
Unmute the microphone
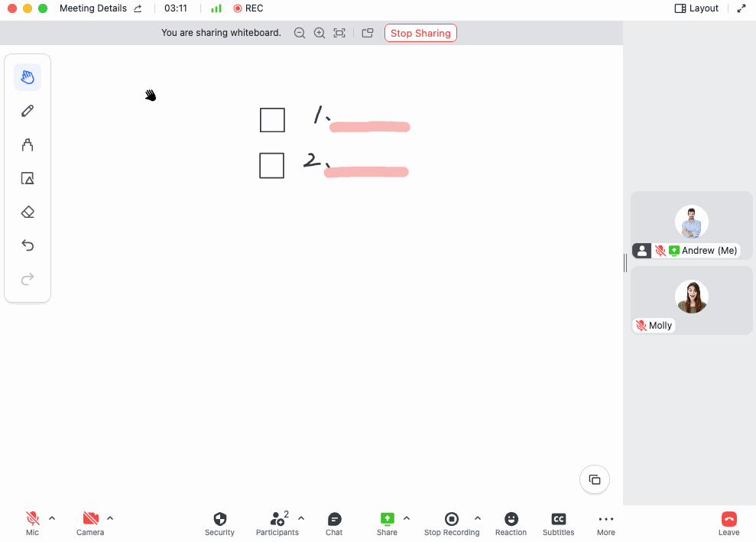32,518
